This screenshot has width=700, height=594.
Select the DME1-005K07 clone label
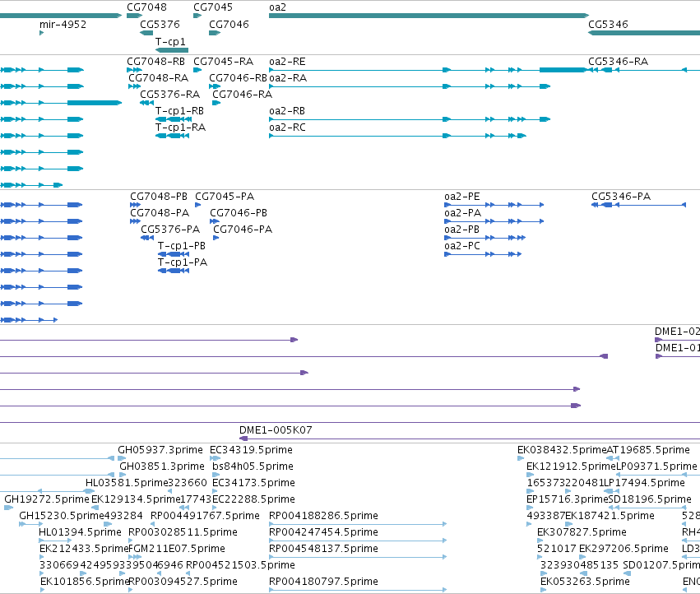click(276, 430)
